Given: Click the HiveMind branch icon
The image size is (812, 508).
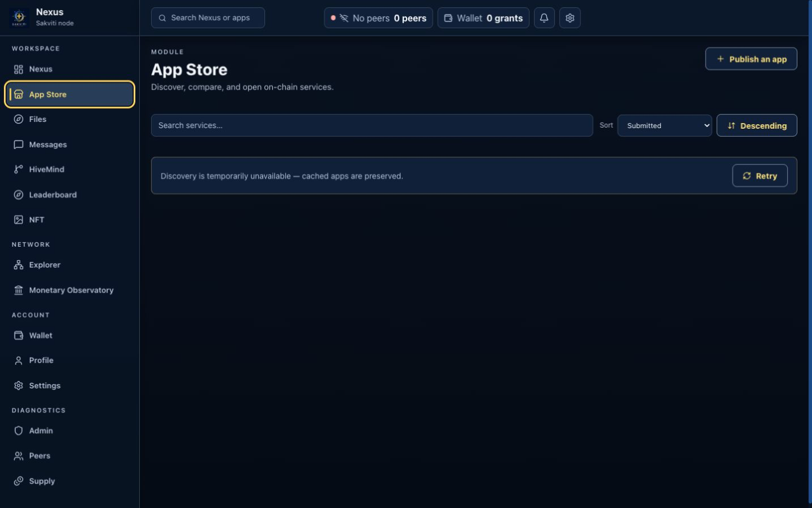Looking at the screenshot, I should [x=19, y=169].
